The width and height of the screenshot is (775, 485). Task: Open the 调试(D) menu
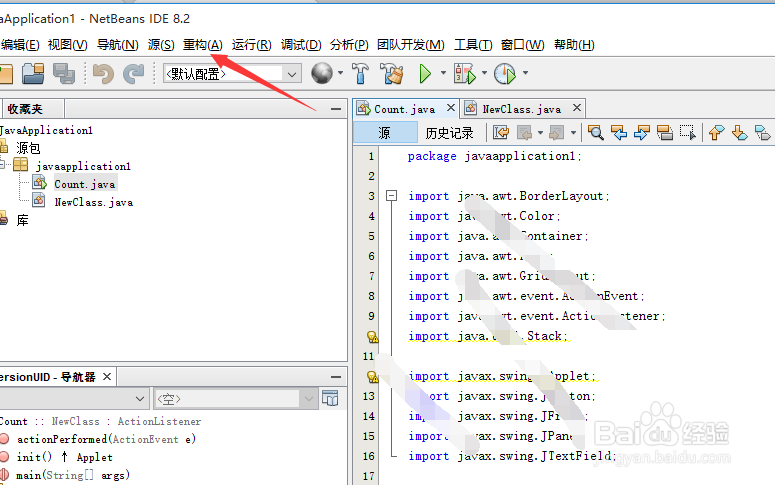[301, 45]
